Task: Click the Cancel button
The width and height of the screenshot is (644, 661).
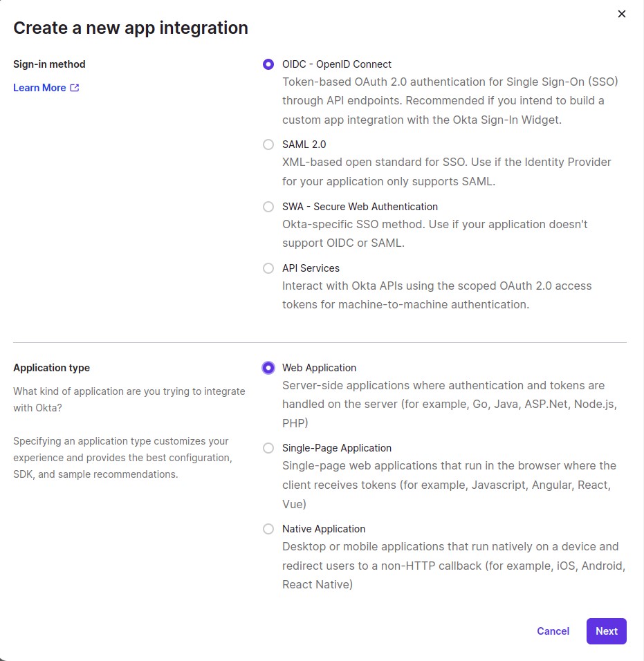Action: pyautogui.click(x=553, y=631)
